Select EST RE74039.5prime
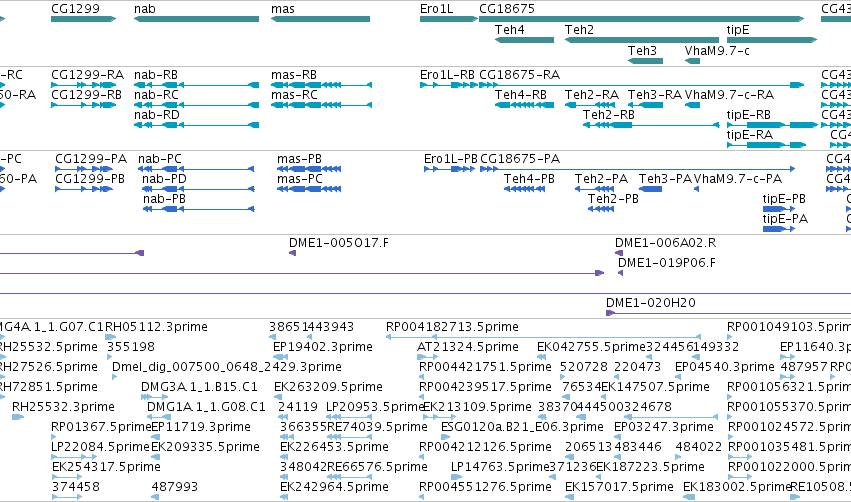The width and height of the screenshot is (851, 502). [350, 437]
